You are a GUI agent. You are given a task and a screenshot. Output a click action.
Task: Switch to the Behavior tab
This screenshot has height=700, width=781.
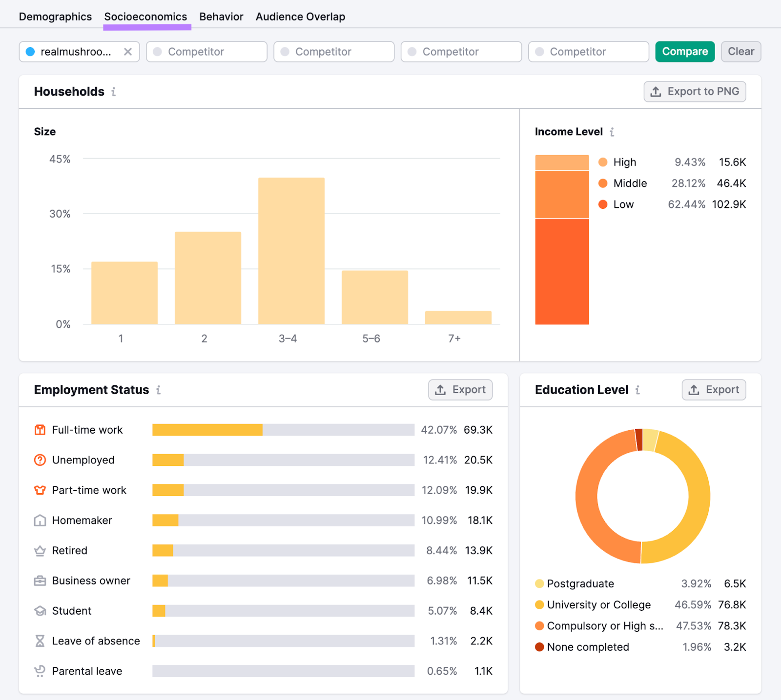click(221, 17)
